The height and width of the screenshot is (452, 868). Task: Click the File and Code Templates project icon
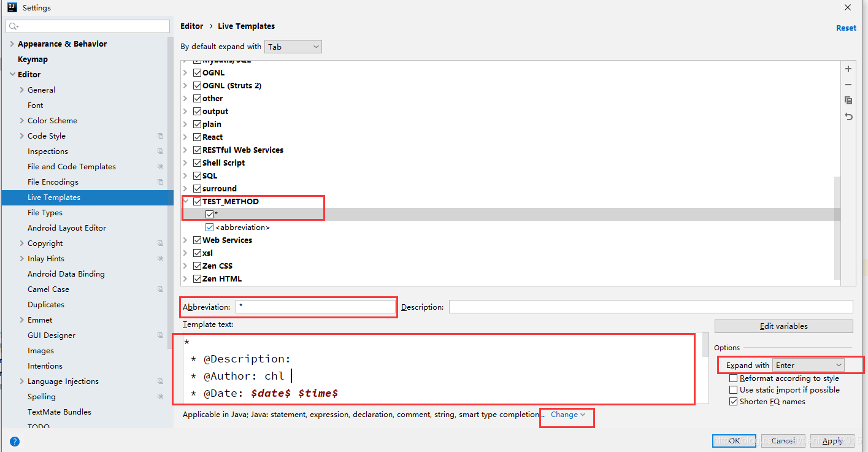(x=160, y=167)
